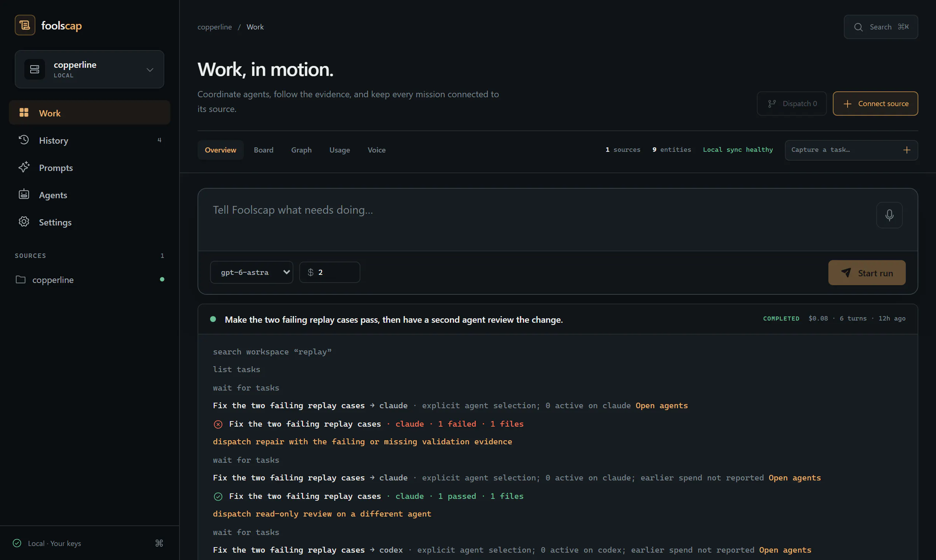Open Settings in the sidebar
This screenshot has height=560, width=936.
tap(90, 222)
